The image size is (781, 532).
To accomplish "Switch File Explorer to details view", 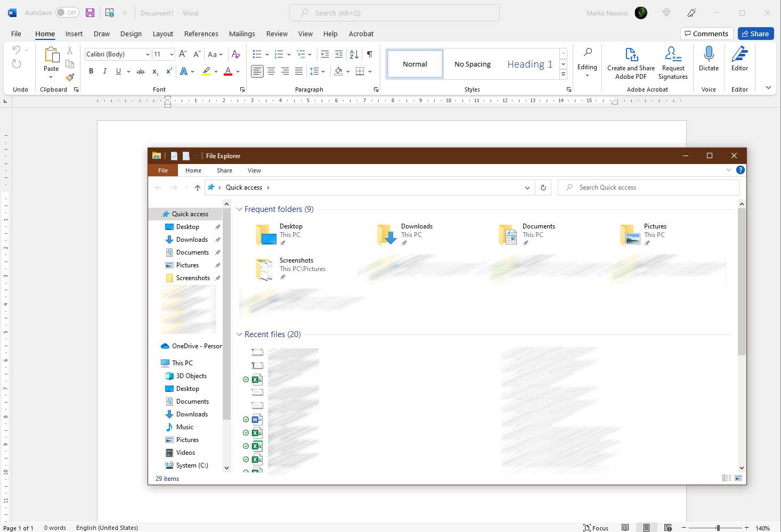I will click(727, 478).
